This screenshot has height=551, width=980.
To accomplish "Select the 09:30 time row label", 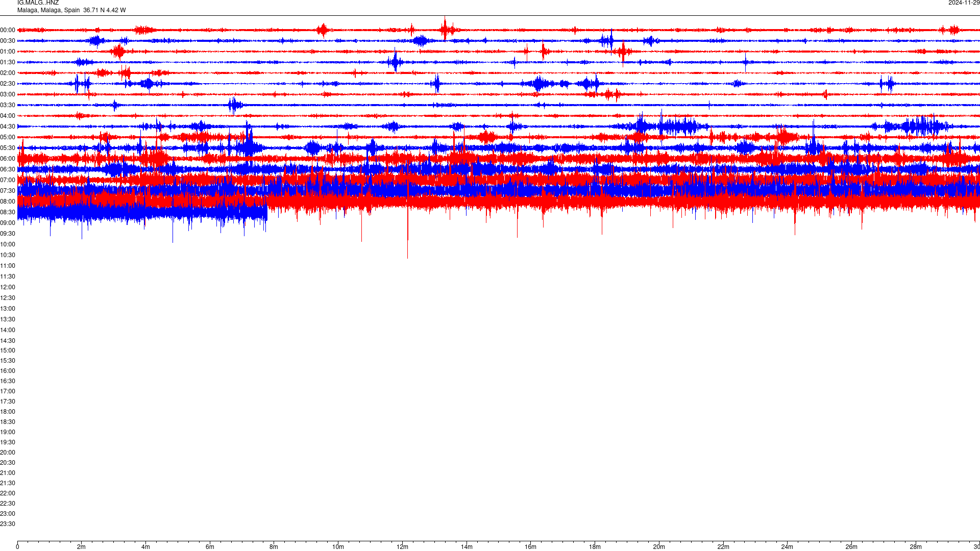I will [8, 234].
